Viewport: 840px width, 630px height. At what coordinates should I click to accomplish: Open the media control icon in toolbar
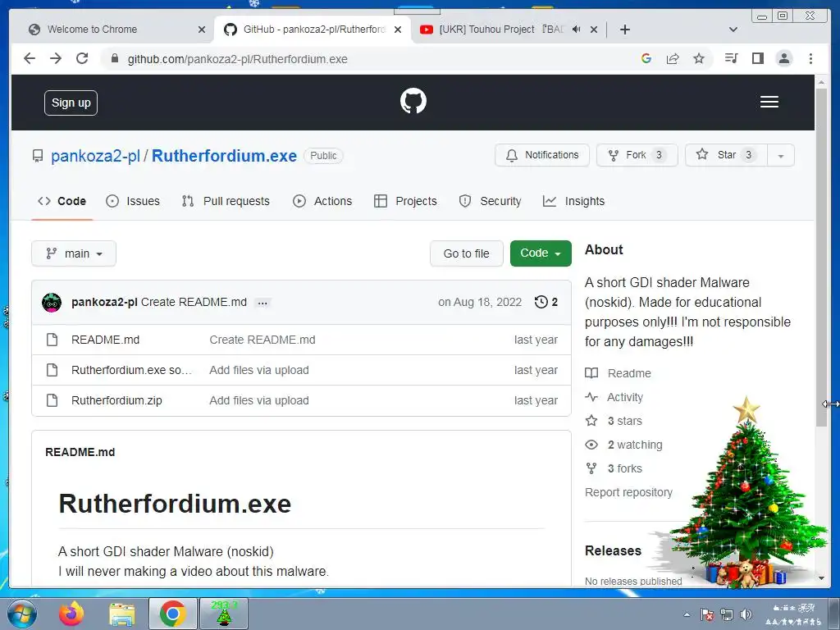point(731,58)
